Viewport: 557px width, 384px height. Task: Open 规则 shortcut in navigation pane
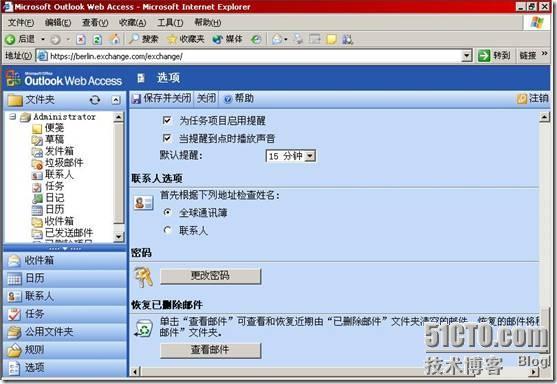click(x=65, y=350)
